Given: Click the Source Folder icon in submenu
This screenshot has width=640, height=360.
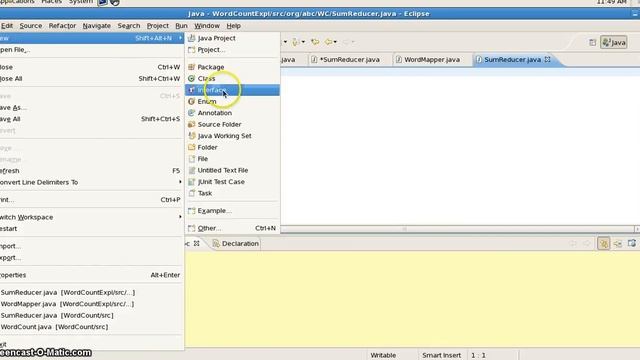Looking at the screenshot, I should click(x=191, y=124).
